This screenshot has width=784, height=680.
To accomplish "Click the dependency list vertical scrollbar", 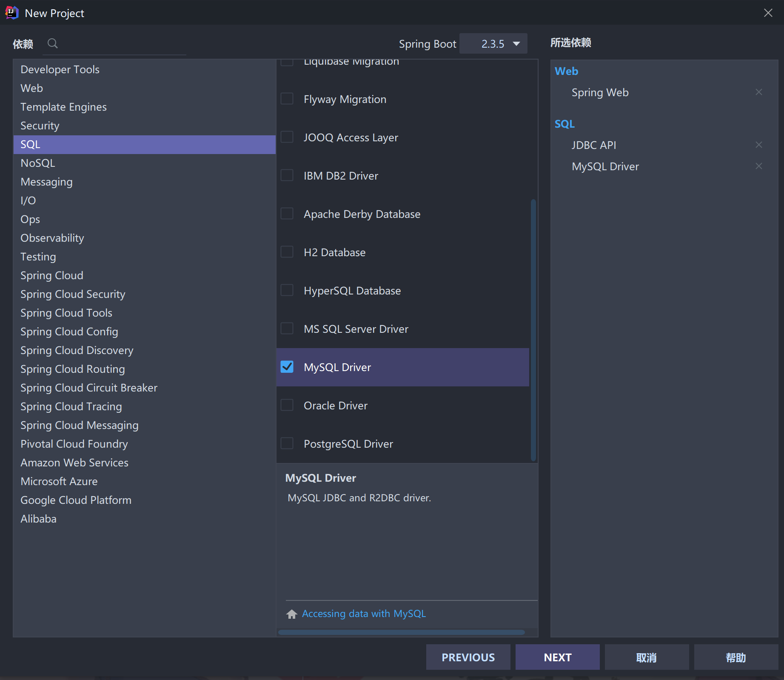I will (x=533, y=330).
